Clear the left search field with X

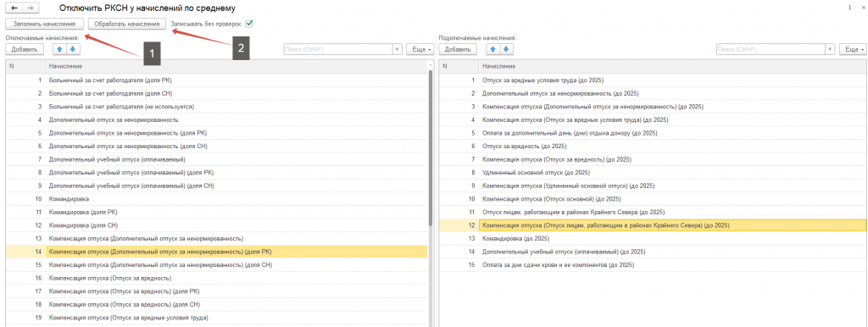click(x=397, y=49)
